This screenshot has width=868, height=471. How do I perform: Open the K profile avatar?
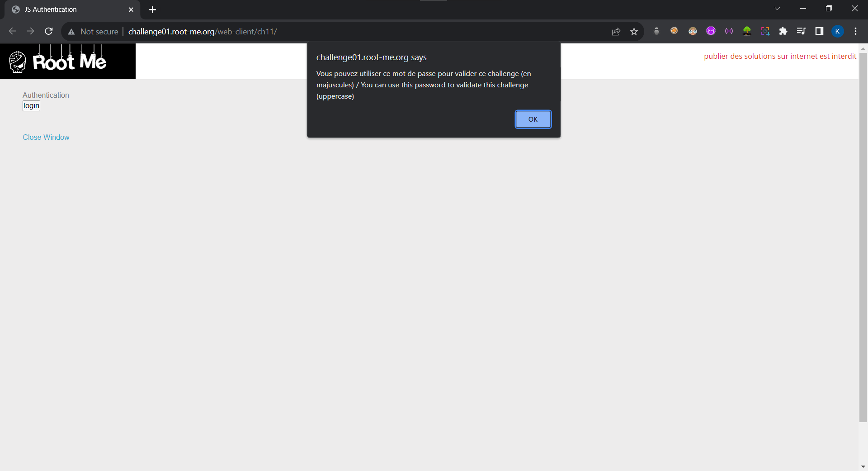837,31
